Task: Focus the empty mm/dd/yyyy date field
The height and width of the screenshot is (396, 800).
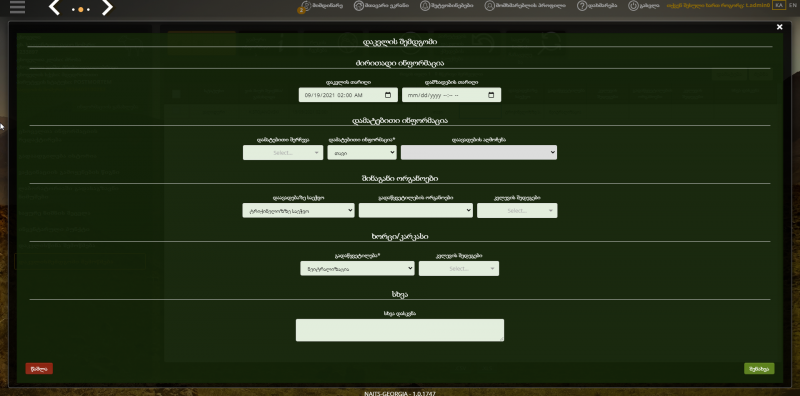Action: pos(452,95)
